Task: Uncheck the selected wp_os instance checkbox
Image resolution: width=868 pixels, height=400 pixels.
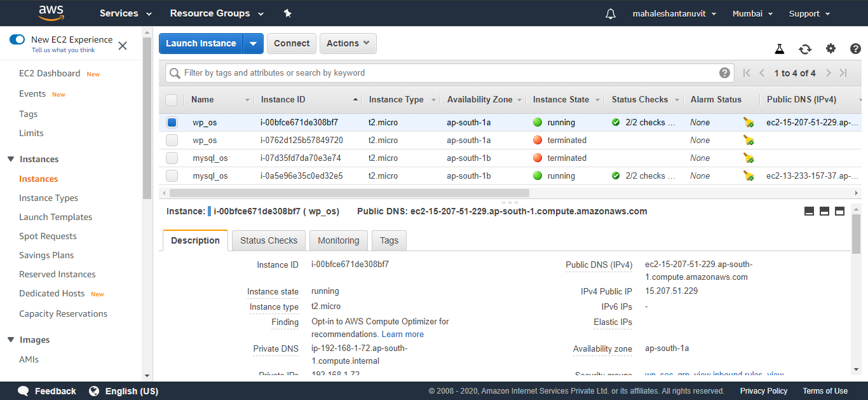Action: 172,122
